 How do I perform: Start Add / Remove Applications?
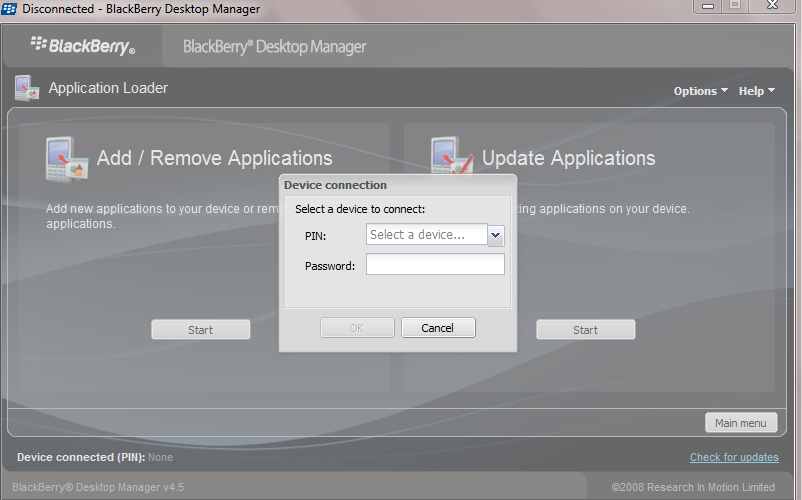click(x=200, y=330)
